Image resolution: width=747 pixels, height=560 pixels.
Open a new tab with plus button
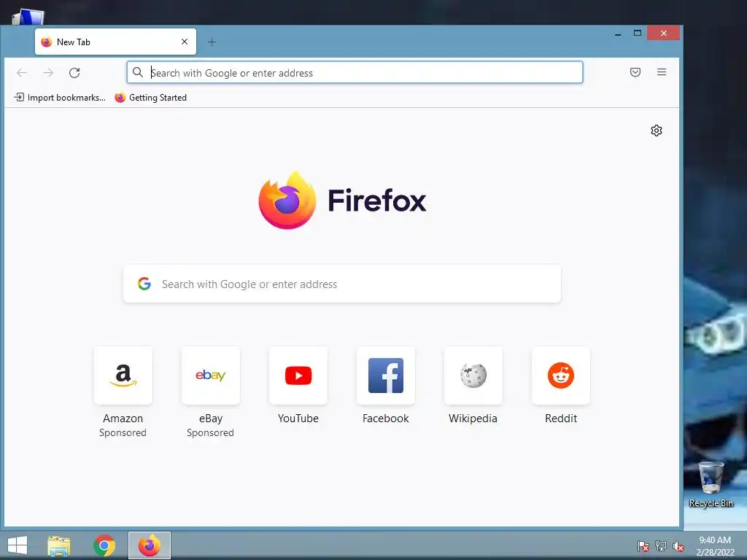point(212,42)
